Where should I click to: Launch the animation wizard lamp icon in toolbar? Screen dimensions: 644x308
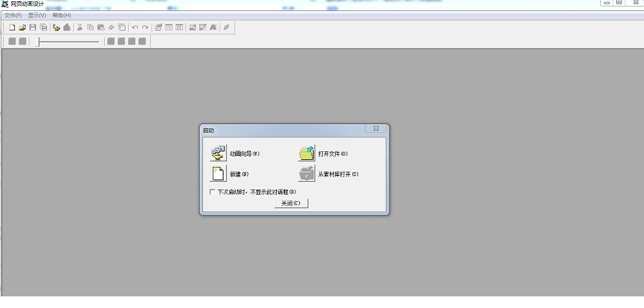click(57, 28)
